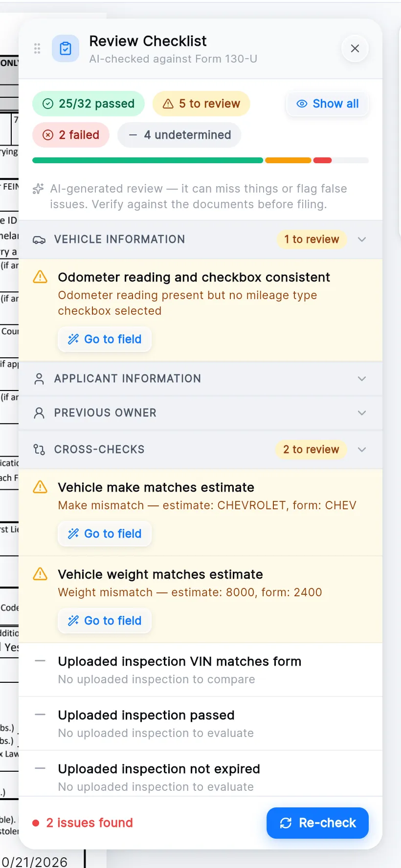Click the '2 issues found' status text
The image size is (401, 868).
click(x=89, y=823)
